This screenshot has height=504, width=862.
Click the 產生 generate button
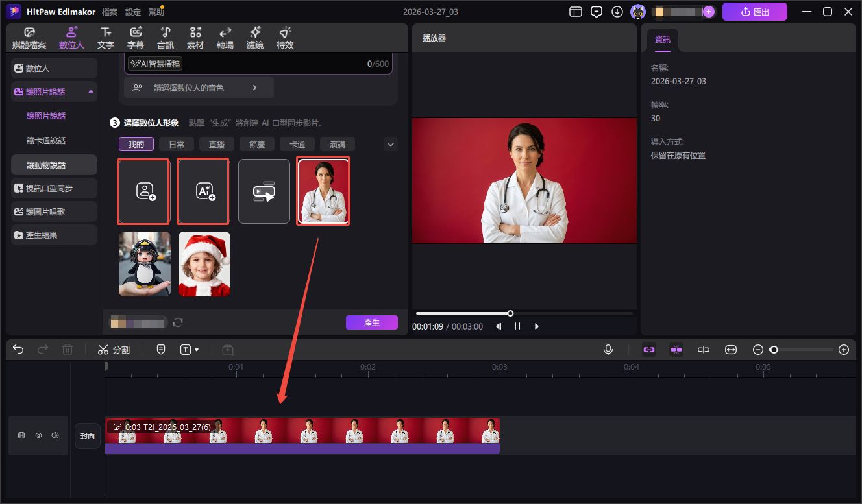(371, 322)
